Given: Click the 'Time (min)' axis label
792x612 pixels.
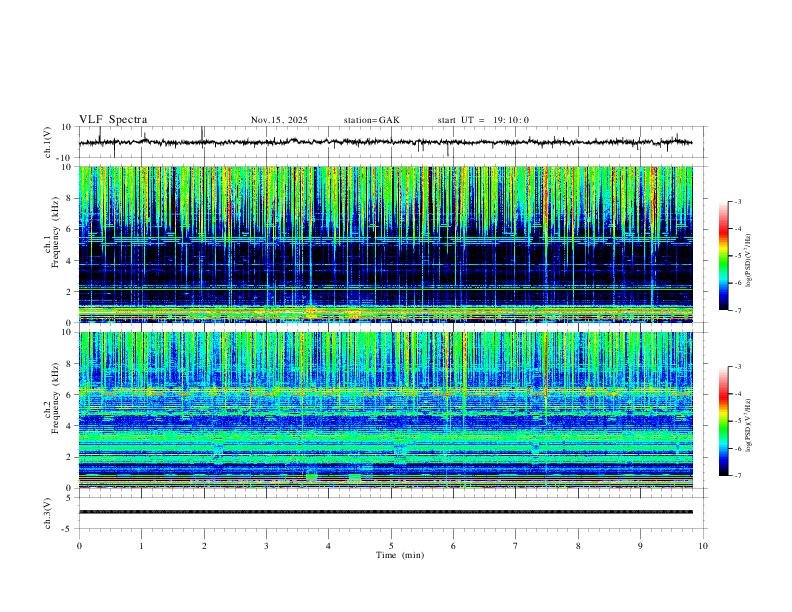Looking at the screenshot, I should click(400, 555).
